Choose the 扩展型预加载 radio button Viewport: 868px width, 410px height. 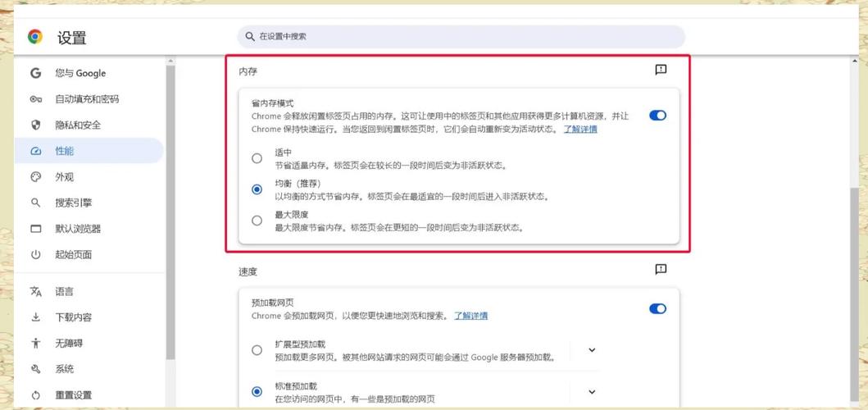pyautogui.click(x=257, y=350)
